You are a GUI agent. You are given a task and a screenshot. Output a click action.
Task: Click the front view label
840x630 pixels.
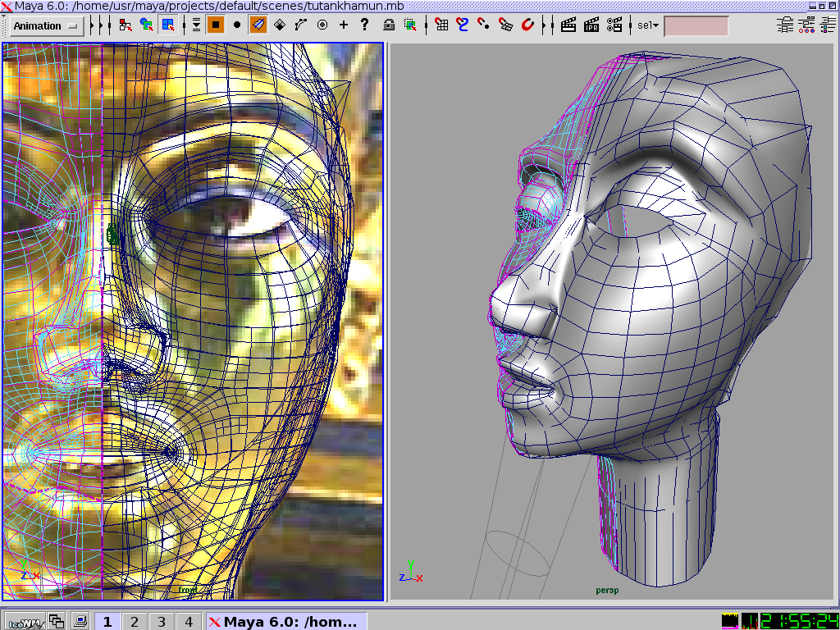188,590
